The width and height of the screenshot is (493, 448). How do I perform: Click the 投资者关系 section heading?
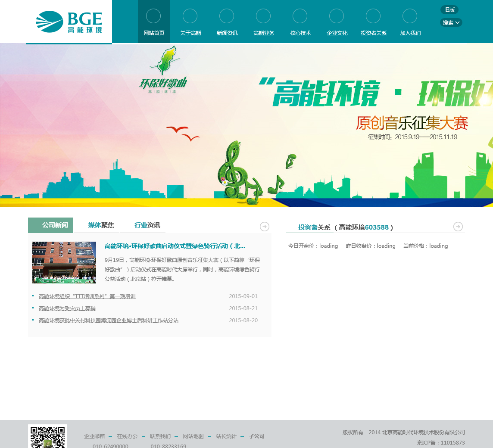point(314,227)
